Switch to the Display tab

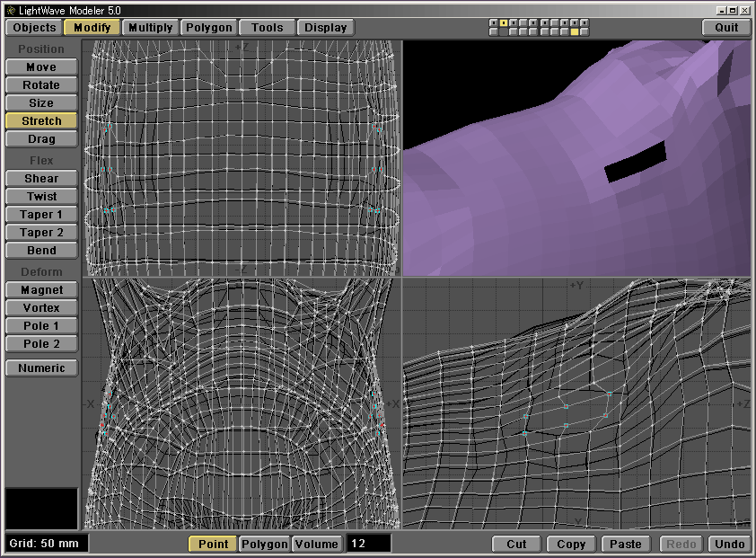tap(325, 27)
